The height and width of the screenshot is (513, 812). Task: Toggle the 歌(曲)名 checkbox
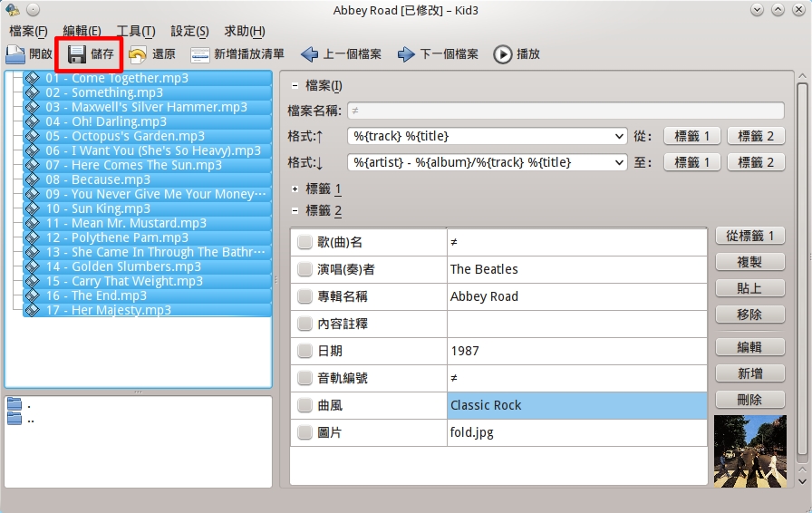304,242
